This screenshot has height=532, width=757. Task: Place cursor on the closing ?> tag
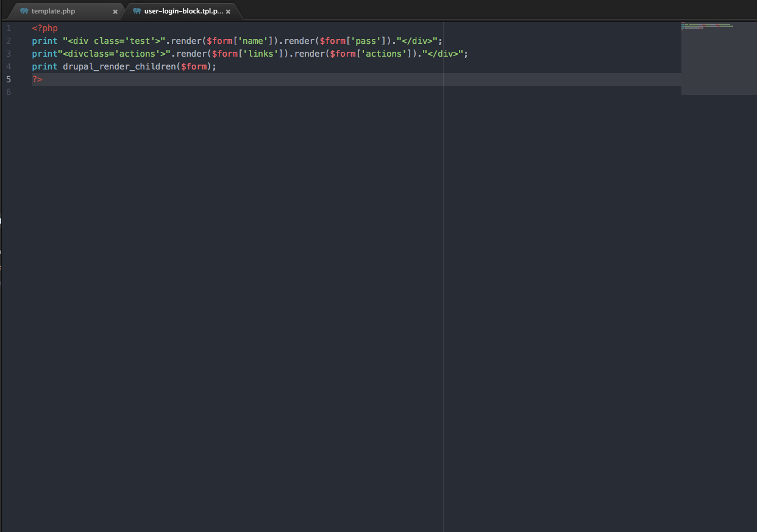pos(37,79)
